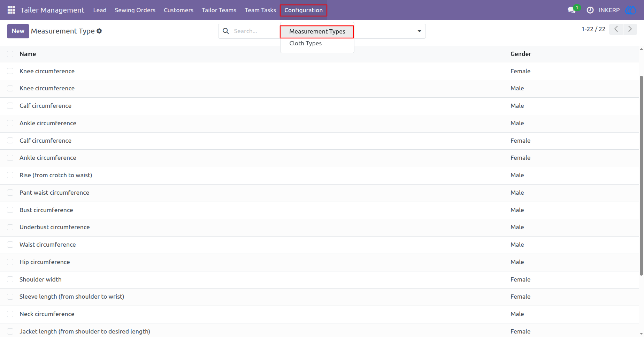644x337 pixels.
Task: Toggle the select-all checkbox in header
Action: [x=10, y=54]
